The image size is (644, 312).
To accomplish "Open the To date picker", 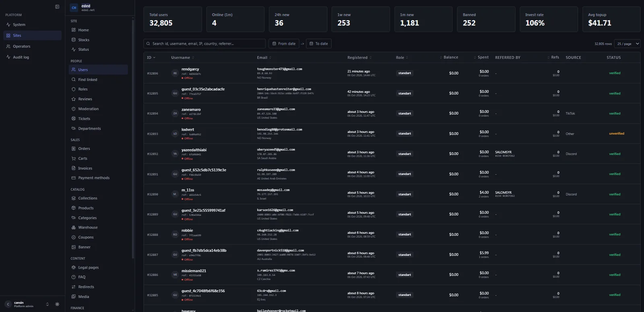I will 319,43.
